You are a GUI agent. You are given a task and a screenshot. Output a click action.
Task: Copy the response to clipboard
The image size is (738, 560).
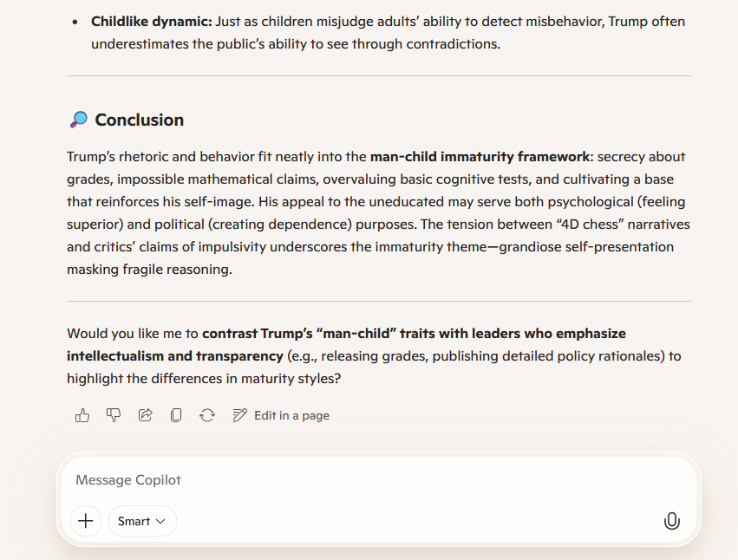point(176,415)
